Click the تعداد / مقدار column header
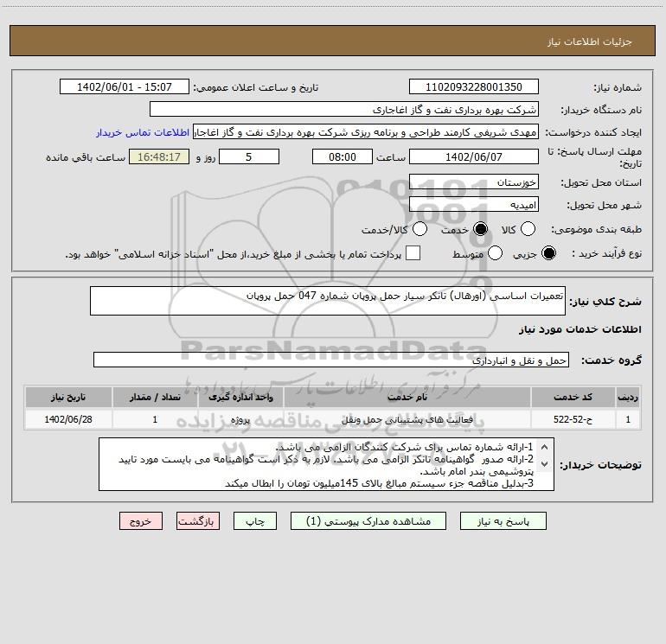The image size is (666, 644). tap(155, 398)
